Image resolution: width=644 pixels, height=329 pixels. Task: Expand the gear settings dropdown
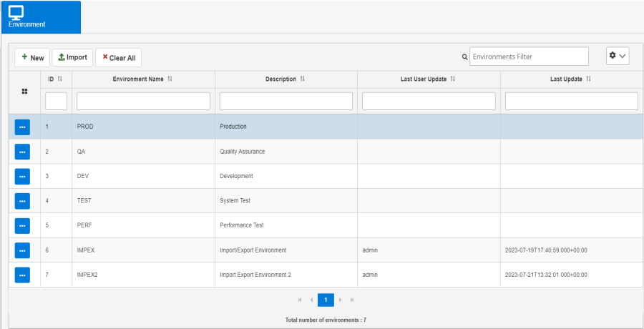point(617,57)
